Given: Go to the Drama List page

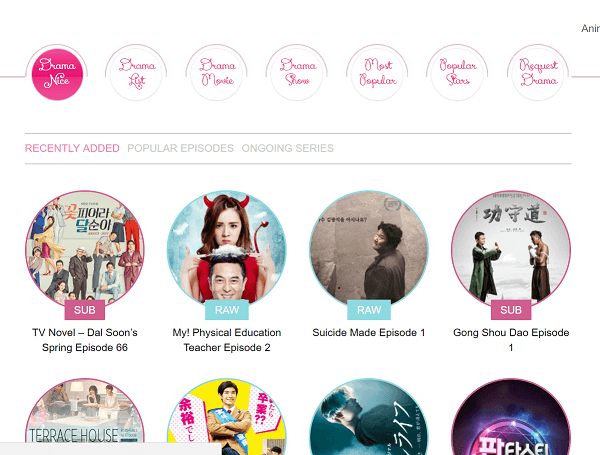Looking at the screenshot, I should [136, 74].
